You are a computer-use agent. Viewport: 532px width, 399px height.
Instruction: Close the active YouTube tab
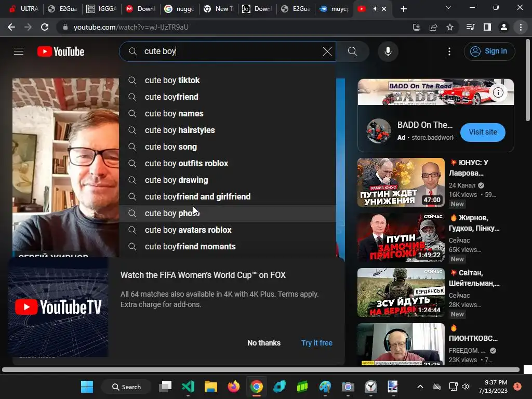click(384, 9)
